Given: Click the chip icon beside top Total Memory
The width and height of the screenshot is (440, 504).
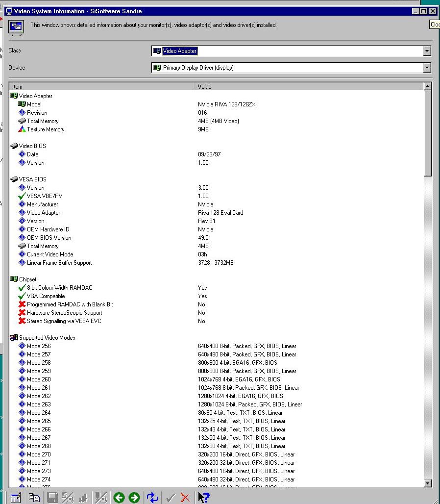Looking at the screenshot, I should (x=22, y=121).
